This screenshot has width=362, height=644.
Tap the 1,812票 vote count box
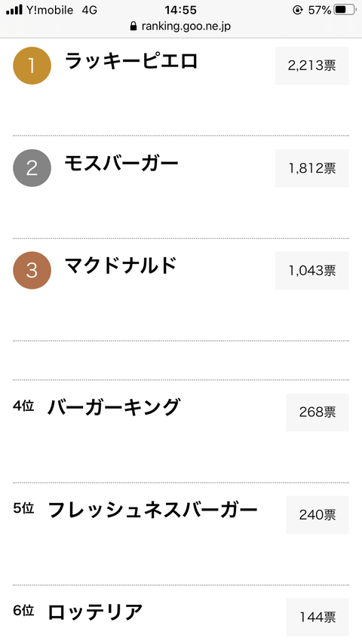pos(312,168)
